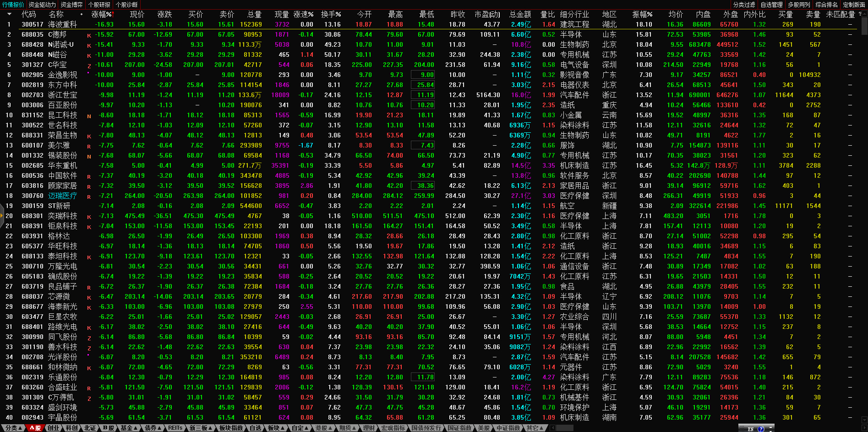The image size is (868, 432).
Task: Switch to the 资金驱动力 tab
Action: pos(42,5)
